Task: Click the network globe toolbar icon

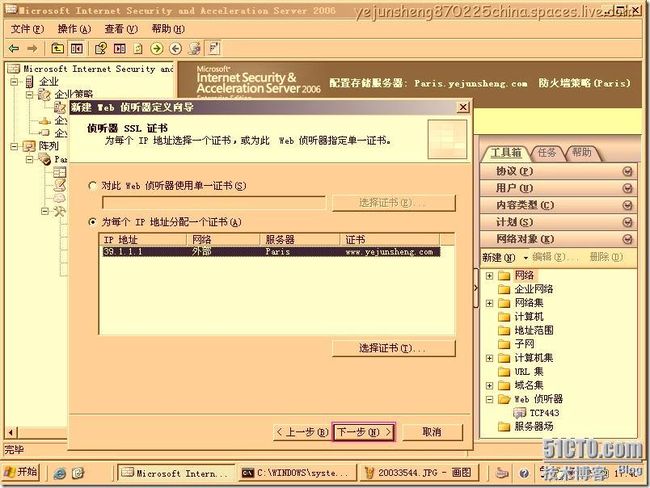Action: 195,49
